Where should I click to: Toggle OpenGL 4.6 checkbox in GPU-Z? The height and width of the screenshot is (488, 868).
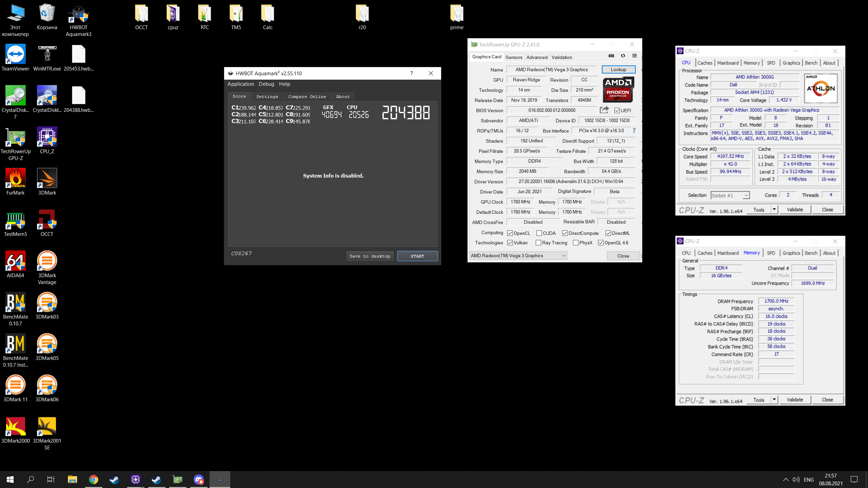(600, 243)
